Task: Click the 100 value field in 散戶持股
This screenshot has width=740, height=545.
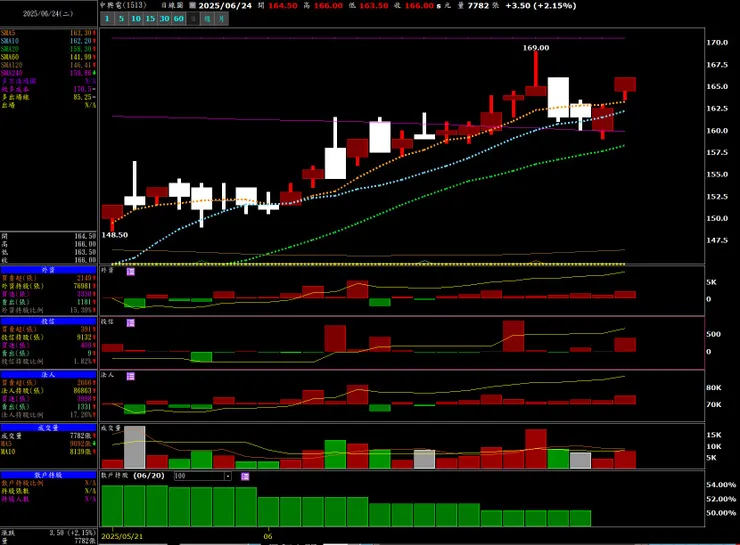Action: (199, 476)
